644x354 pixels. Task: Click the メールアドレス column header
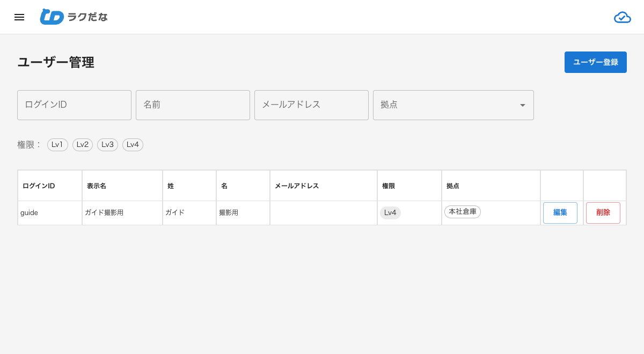[324, 186]
